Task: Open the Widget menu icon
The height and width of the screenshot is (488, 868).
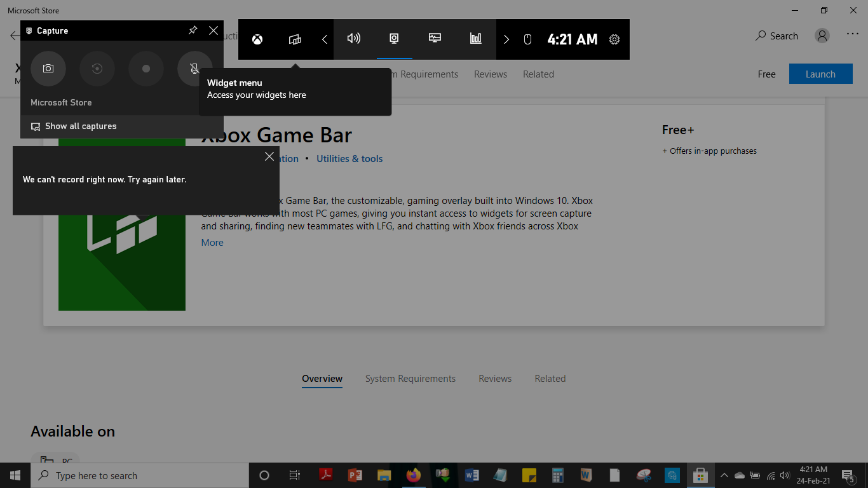Action: point(295,39)
